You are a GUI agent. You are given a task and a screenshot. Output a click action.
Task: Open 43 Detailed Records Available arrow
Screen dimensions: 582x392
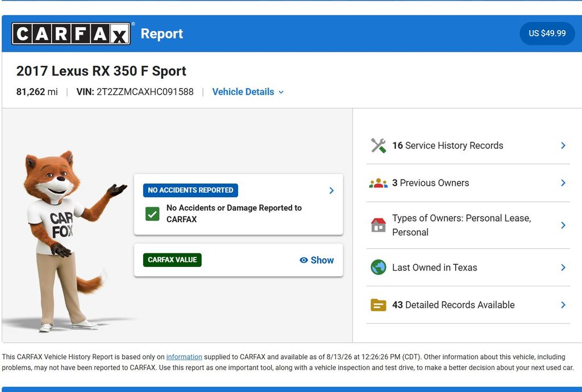pos(563,305)
